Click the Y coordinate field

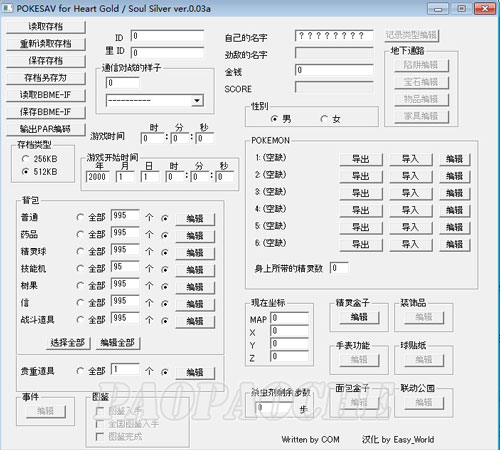point(289,344)
